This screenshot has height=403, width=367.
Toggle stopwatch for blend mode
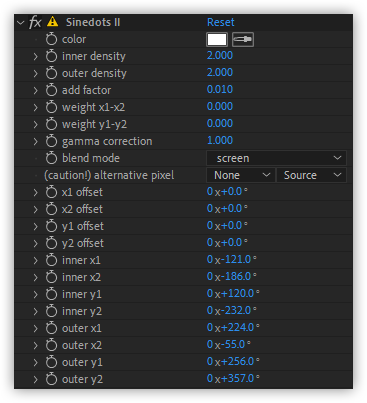51,158
